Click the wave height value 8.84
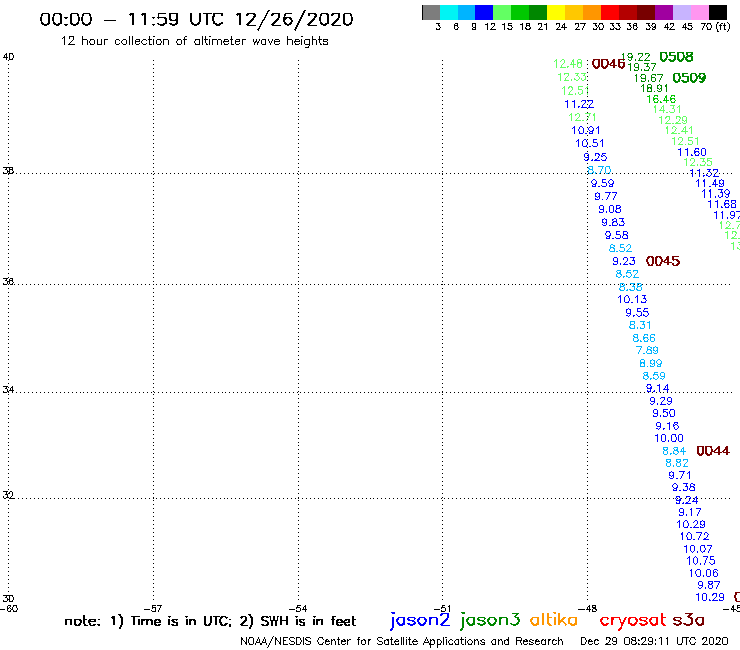 pyautogui.click(x=674, y=451)
